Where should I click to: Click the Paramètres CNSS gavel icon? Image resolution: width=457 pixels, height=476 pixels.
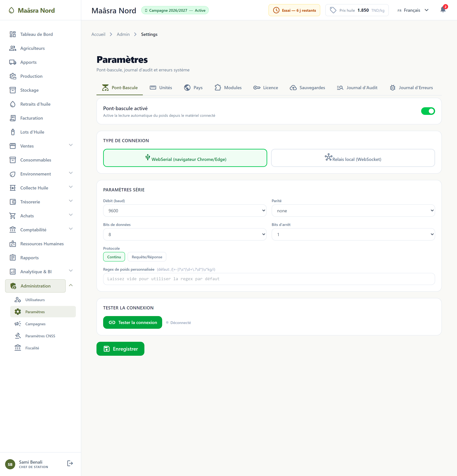coord(18,336)
